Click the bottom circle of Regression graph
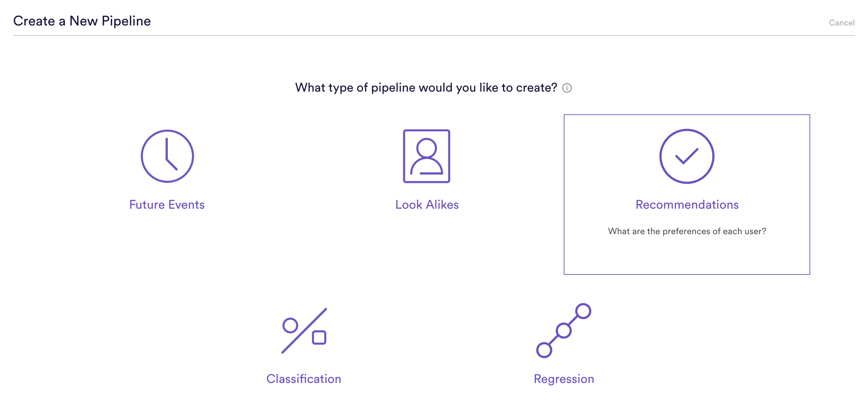The height and width of the screenshot is (405, 868). pyautogui.click(x=544, y=350)
